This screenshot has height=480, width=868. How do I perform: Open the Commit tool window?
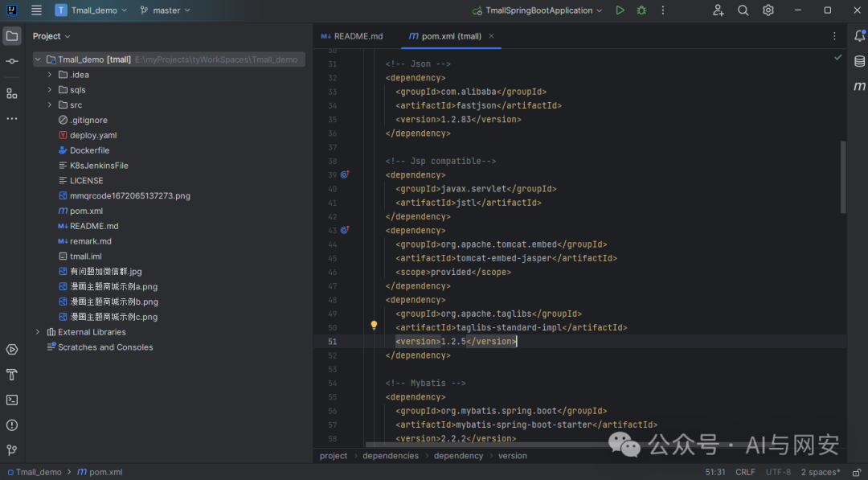11,61
